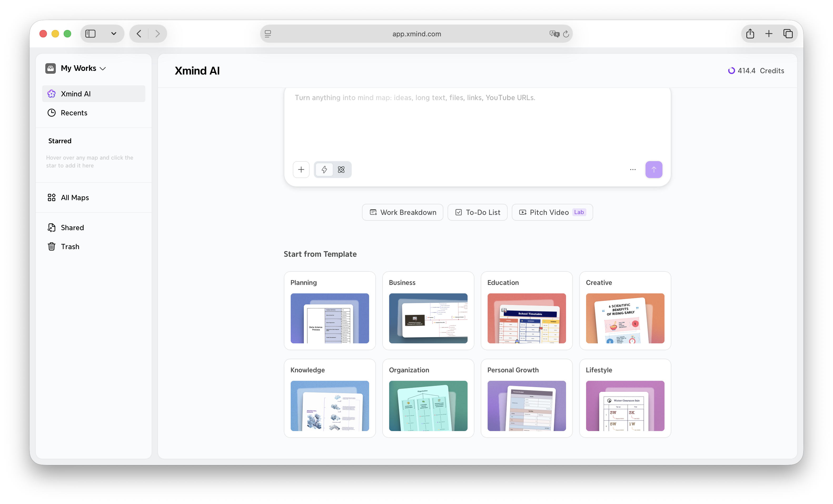Expand the My Works workspace dropdown

point(103,68)
